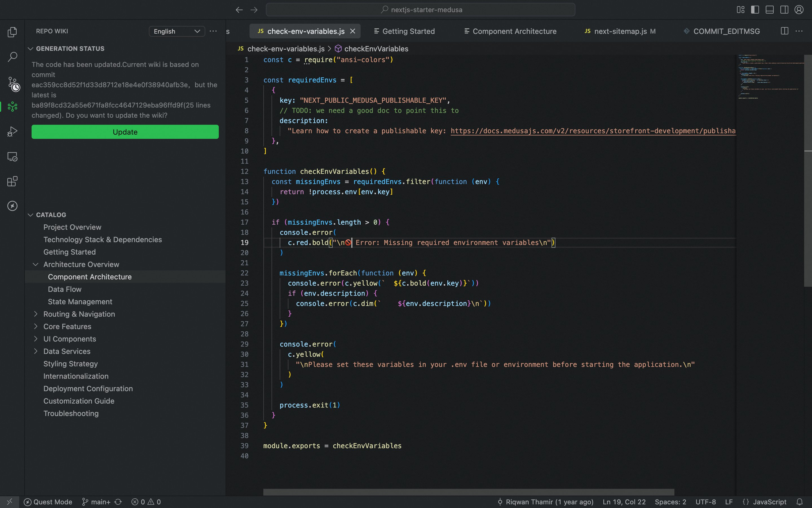Open notifications bell in status bar

coord(800,502)
